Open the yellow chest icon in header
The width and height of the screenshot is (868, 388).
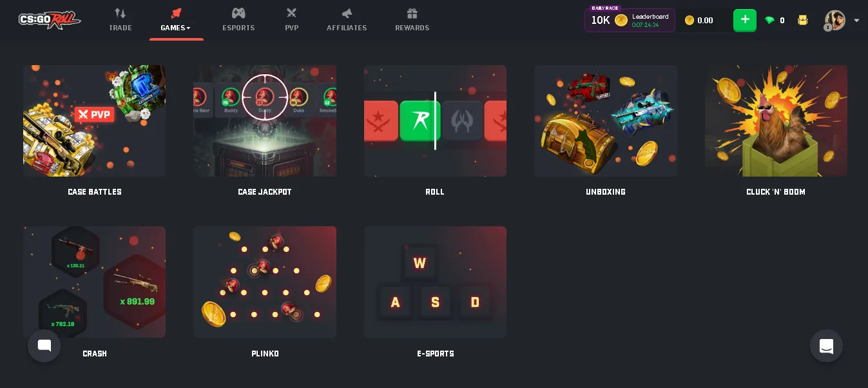pos(803,20)
